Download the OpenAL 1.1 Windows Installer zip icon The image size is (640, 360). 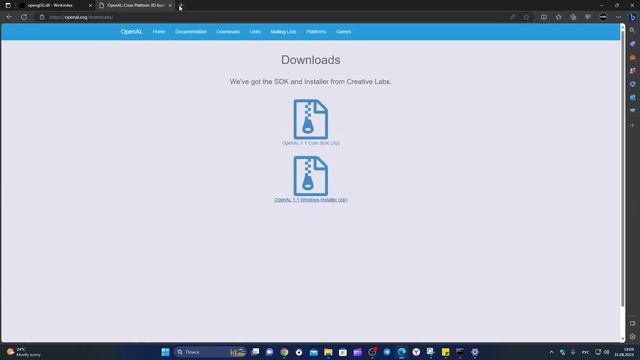coord(311,176)
